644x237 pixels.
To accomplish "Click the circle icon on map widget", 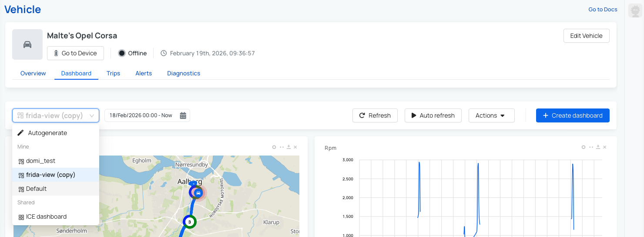I will [x=274, y=147].
